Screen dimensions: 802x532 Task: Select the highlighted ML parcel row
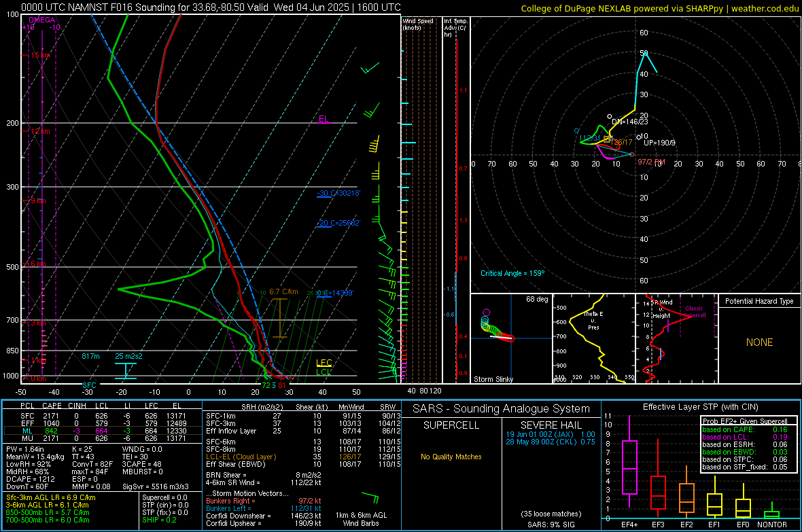tap(103, 431)
